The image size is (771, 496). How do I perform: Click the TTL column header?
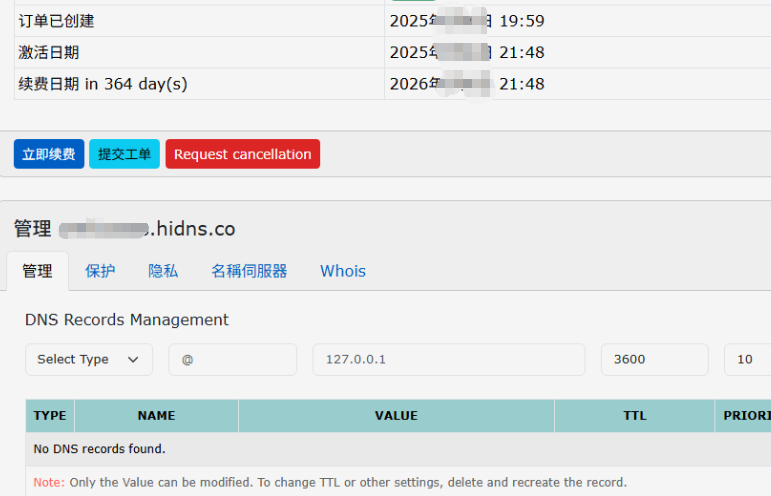click(x=634, y=416)
